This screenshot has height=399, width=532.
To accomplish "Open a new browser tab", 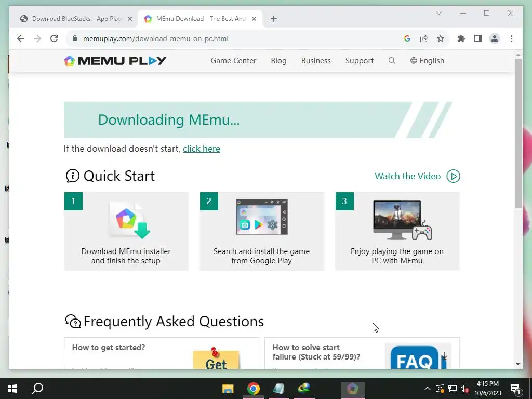I will (274, 19).
